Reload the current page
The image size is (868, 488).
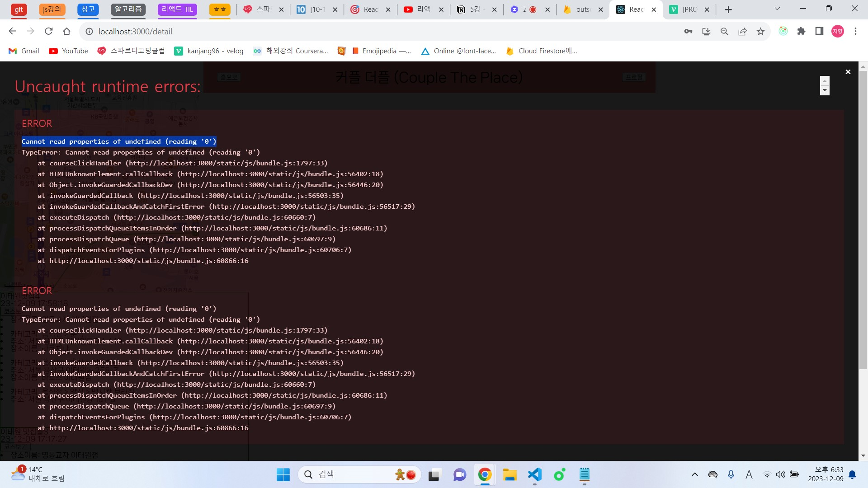tap(49, 31)
